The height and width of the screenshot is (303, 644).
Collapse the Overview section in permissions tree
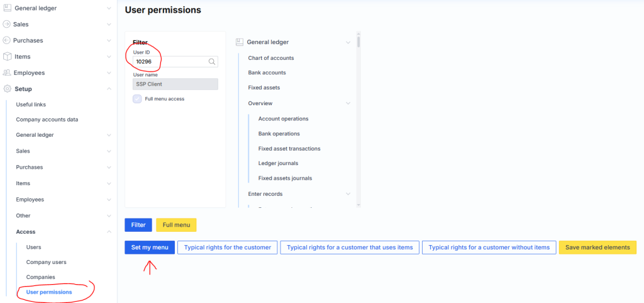point(348,103)
